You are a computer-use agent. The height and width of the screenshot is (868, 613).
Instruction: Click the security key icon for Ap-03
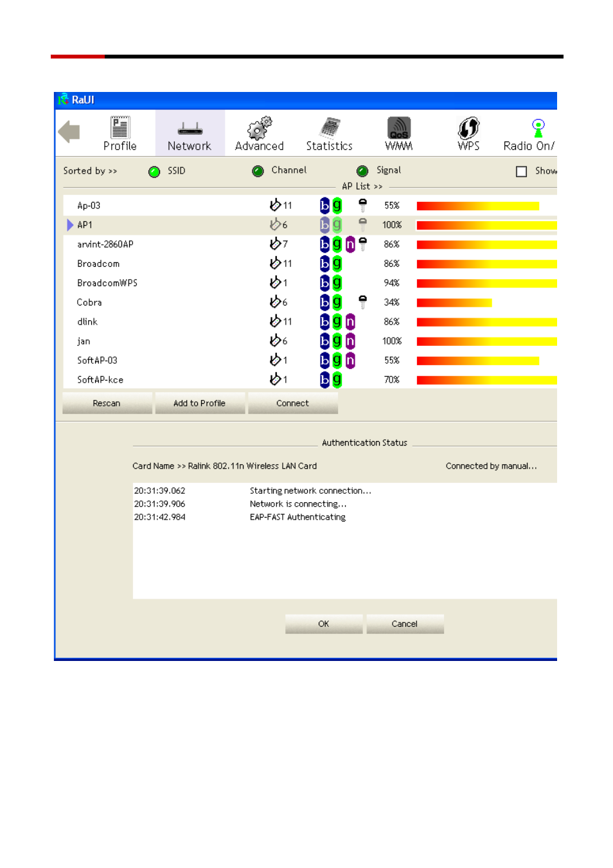point(362,205)
